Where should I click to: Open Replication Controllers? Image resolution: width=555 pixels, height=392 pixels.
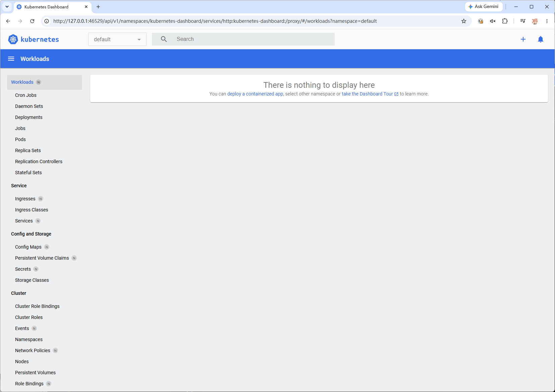pos(39,161)
